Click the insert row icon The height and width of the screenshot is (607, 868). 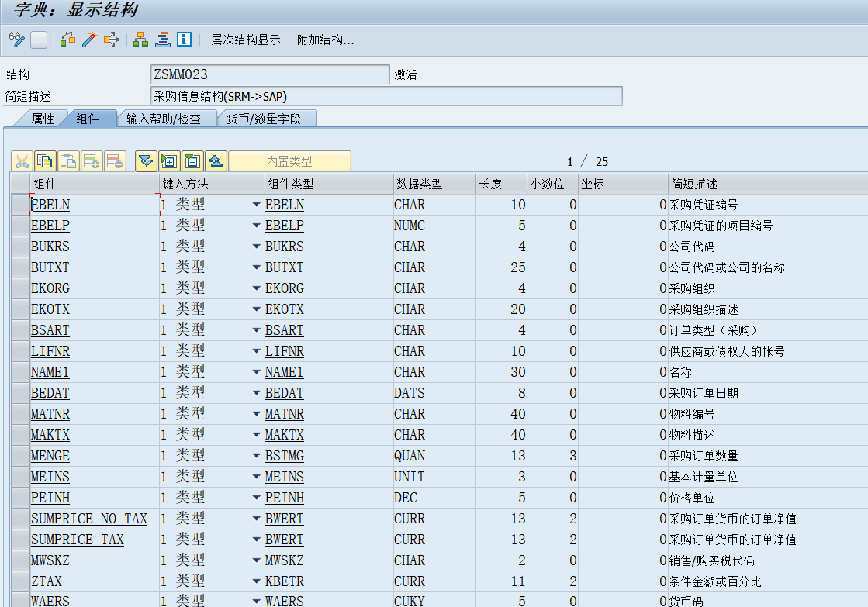[x=92, y=161]
